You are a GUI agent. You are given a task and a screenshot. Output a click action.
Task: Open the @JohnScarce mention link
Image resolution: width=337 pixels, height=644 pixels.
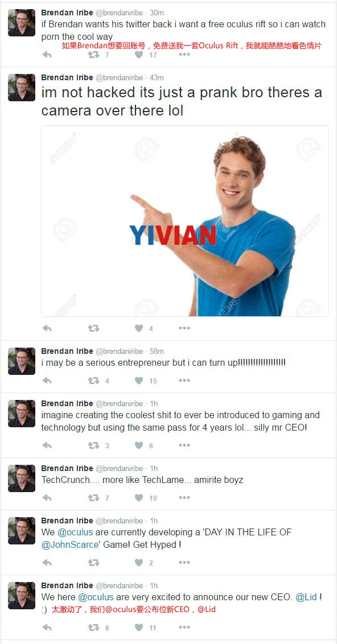70,545
